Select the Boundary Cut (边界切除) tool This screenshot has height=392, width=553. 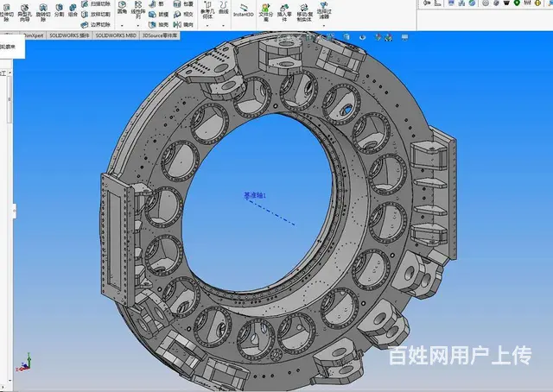[x=96, y=25]
